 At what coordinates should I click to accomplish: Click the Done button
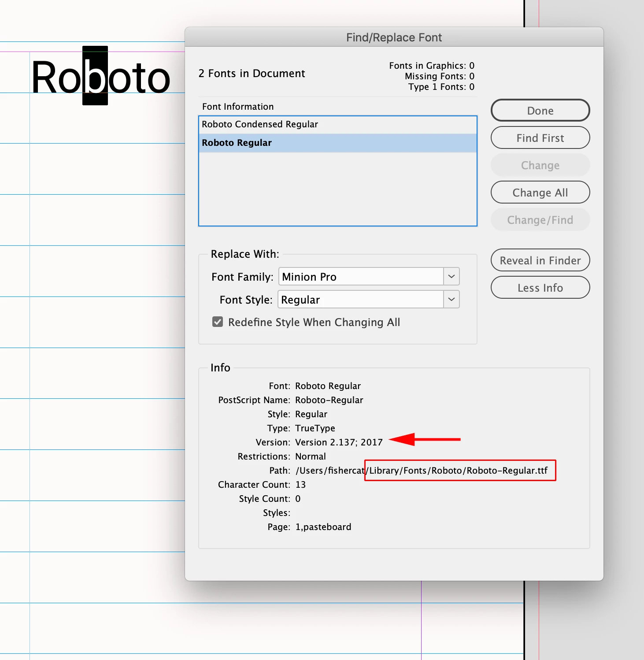(x=540, y=110)
